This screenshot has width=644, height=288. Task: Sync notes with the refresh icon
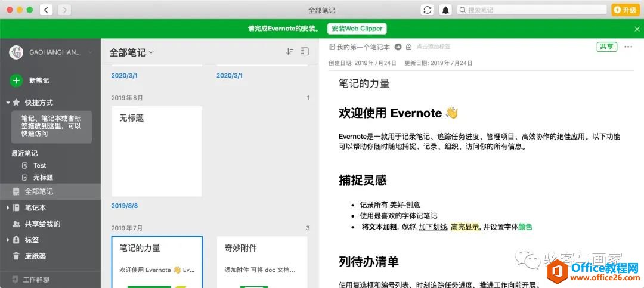pos(427,10)
